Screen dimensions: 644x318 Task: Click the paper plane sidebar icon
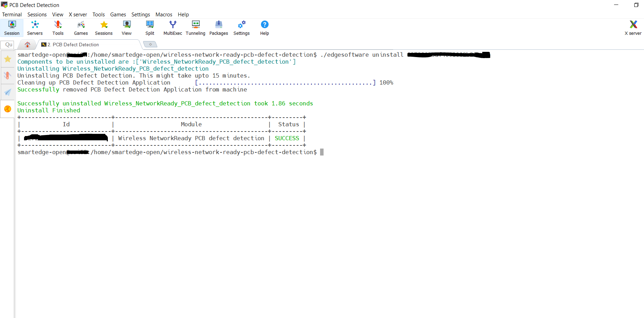[x=8, y=92]
